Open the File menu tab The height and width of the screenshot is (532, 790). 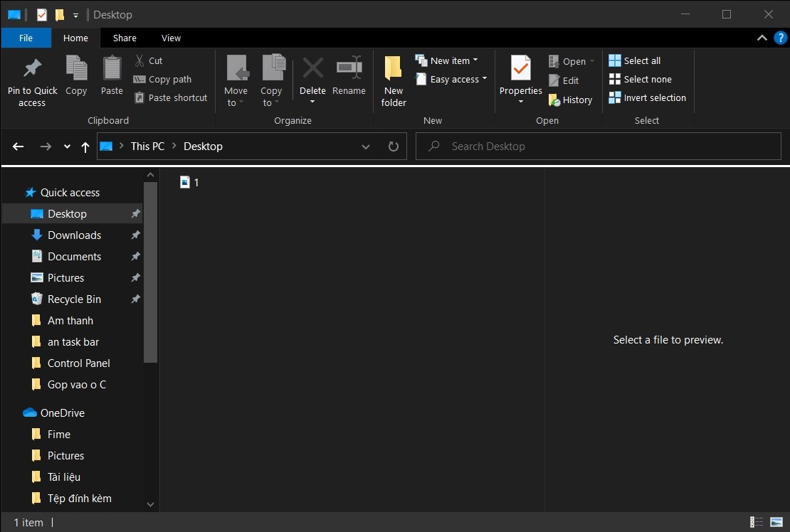tap(26, 38)
